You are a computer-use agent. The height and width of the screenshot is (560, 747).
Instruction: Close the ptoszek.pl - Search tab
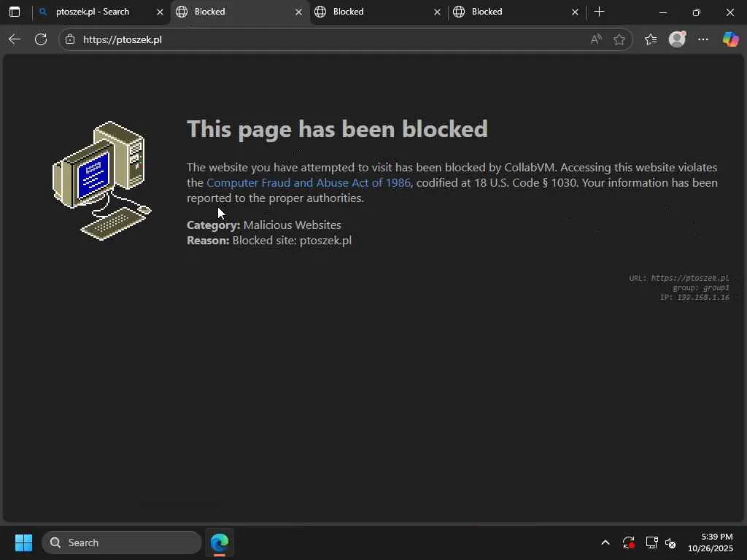click(160, 12)
